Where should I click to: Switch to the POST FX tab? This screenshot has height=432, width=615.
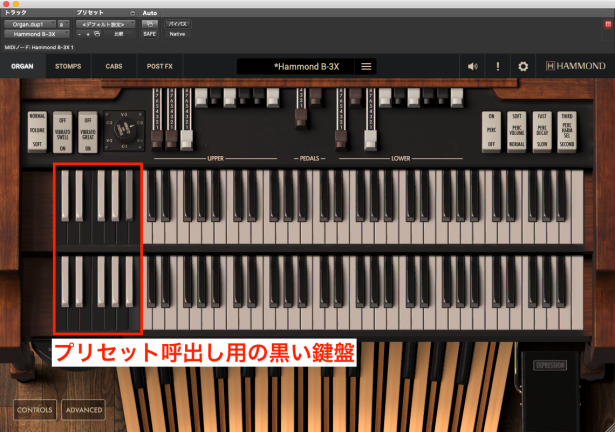[160, 66]
